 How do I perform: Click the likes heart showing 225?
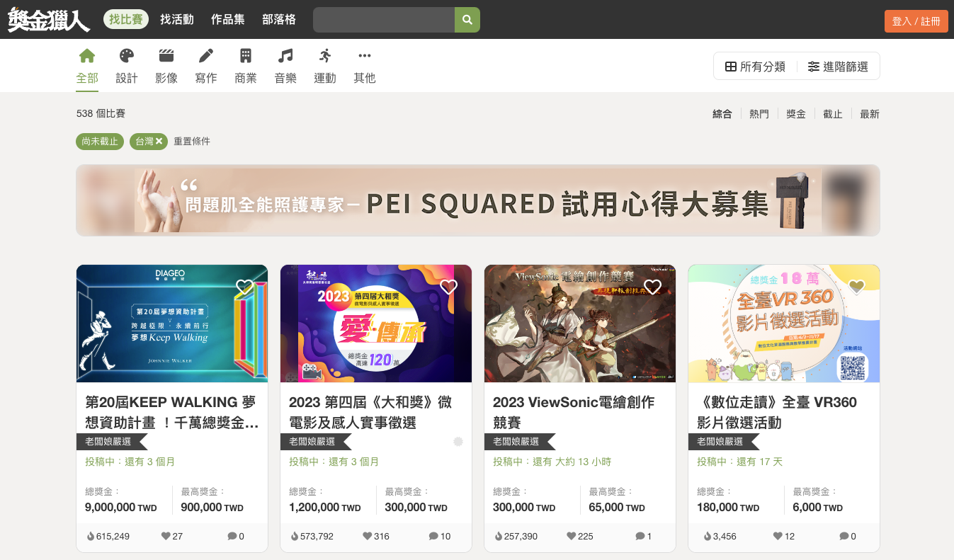click(x=572, y=537)
